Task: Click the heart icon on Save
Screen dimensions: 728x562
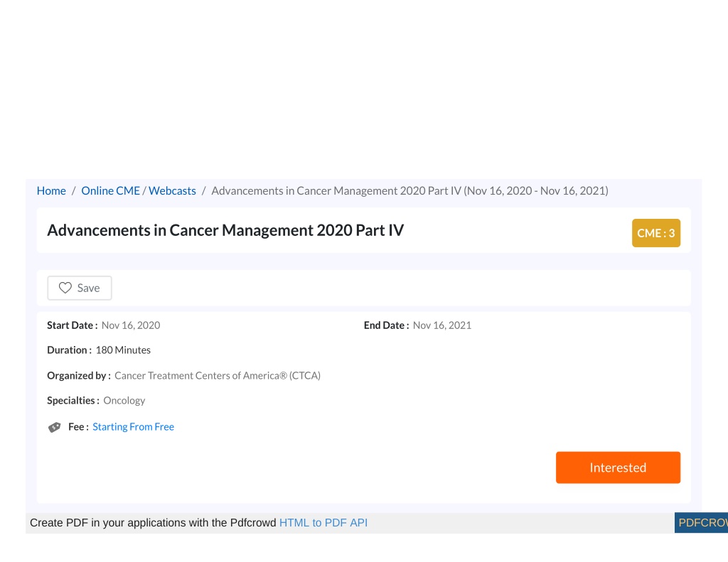Action: pos(65,288)
